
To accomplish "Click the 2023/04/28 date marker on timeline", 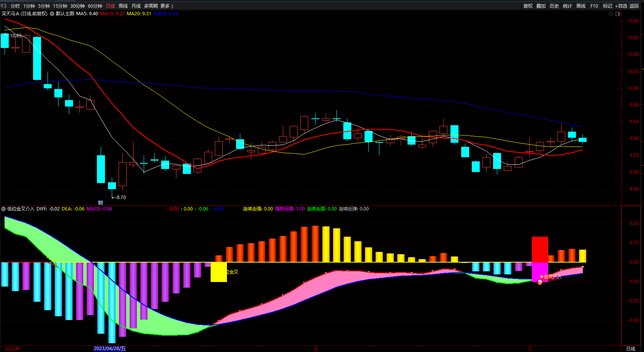I will [109, 349].
